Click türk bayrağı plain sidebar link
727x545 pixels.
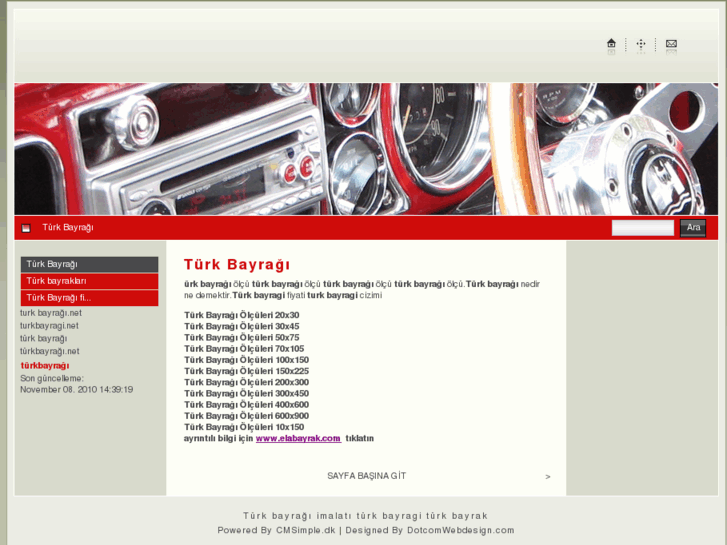[x=44, y=339]
